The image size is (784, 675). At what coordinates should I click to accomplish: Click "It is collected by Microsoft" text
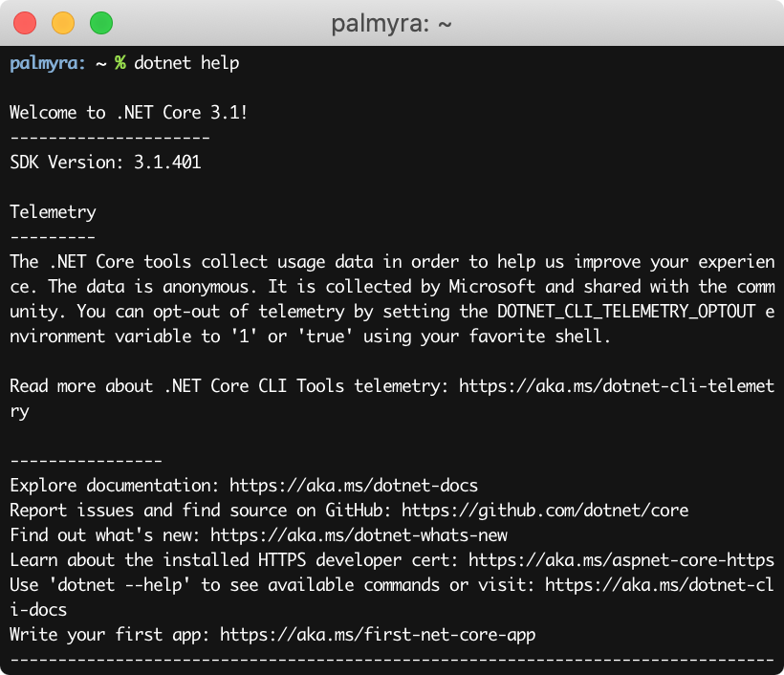click(x=402, y=287)
